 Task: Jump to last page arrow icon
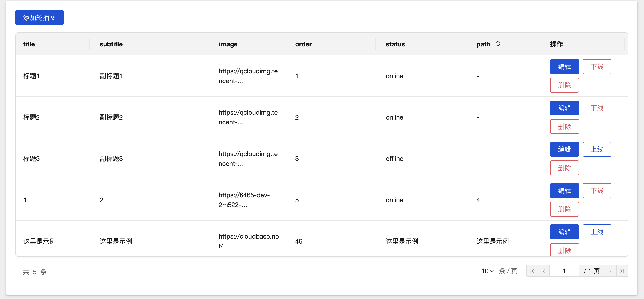pyautogui.click(x=622, y=271)
